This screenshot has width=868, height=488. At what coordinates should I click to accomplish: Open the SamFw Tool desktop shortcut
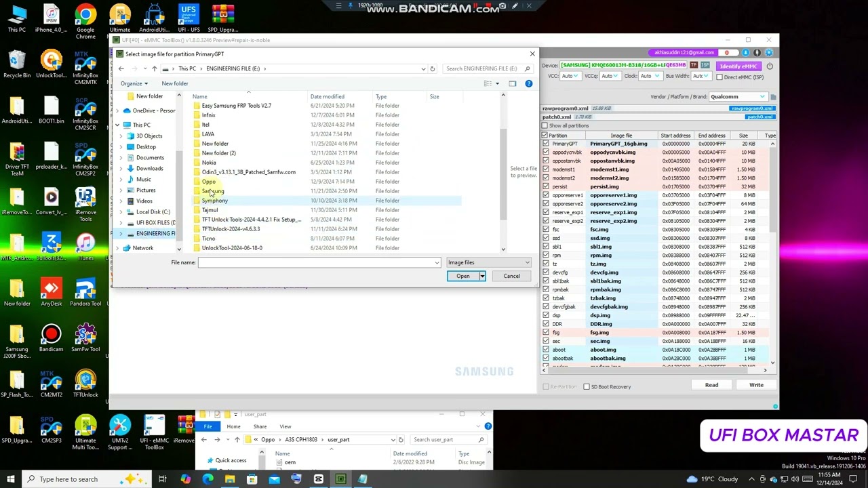tap(85, 338)
